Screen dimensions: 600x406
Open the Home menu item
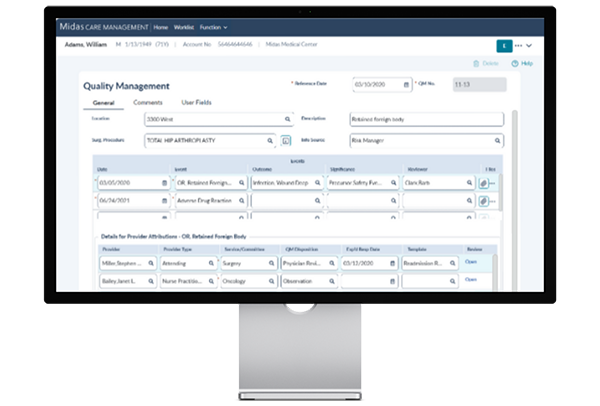(x=161, y=27)
